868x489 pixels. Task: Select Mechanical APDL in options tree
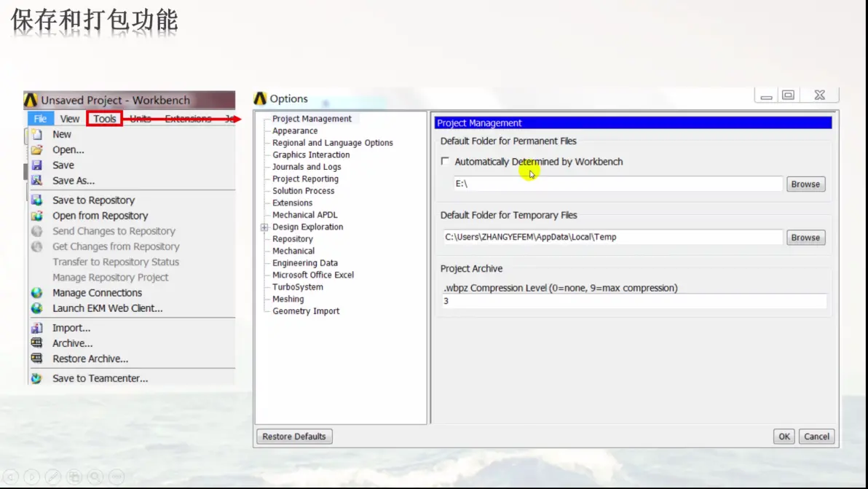304,215
